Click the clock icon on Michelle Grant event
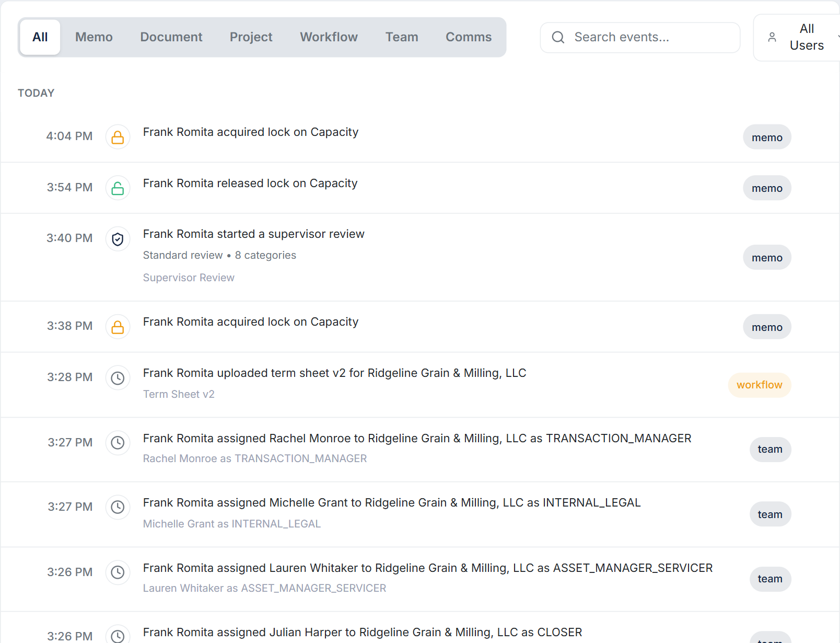 tap(118, 507)
